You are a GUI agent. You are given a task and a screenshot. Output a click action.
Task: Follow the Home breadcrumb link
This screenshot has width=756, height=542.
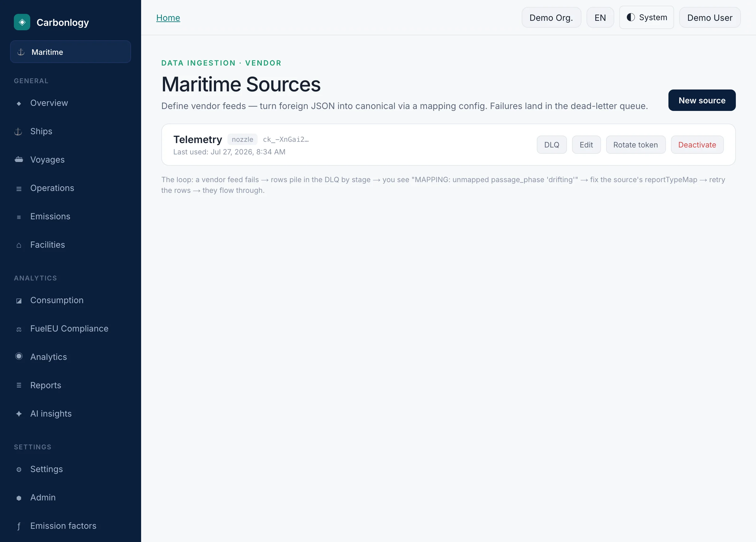168,18
